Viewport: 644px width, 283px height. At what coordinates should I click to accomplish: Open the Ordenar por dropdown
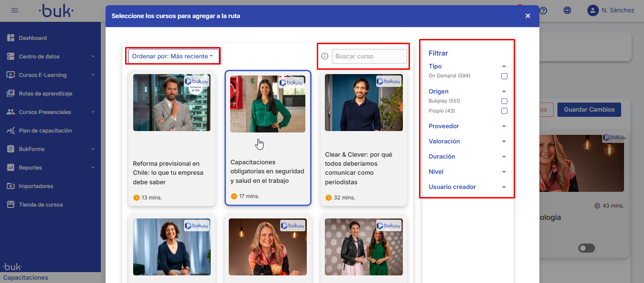coord(173,56)
